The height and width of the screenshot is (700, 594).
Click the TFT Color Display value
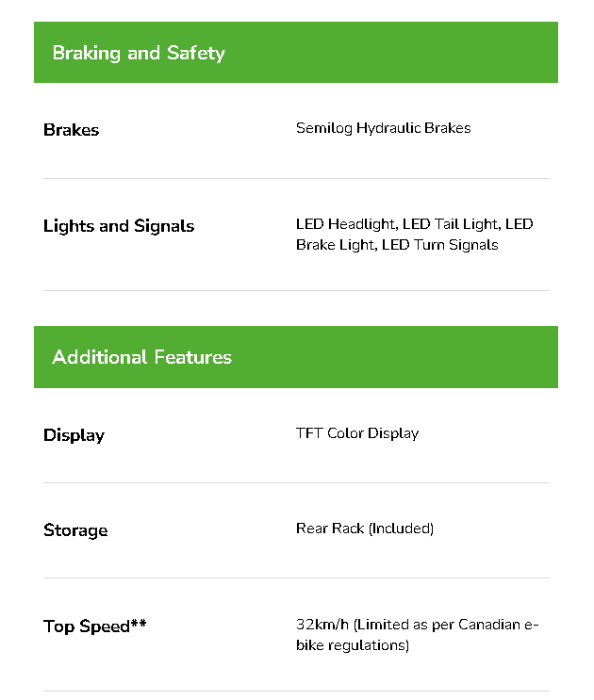357,433
